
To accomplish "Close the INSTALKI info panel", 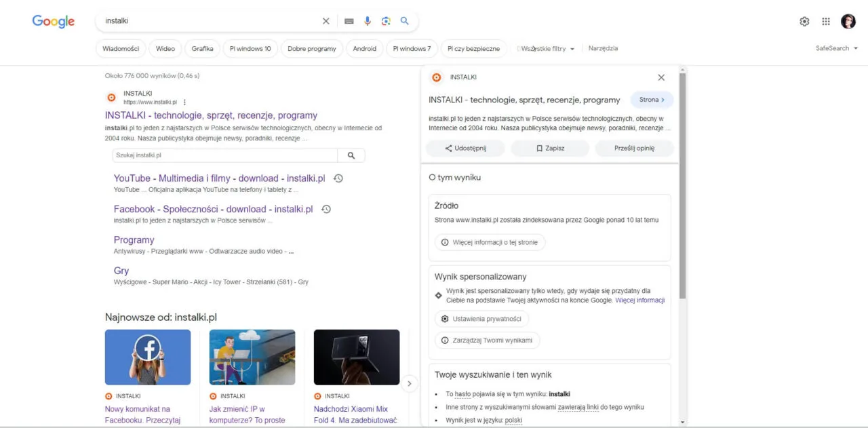I will [x=661, y=77].
